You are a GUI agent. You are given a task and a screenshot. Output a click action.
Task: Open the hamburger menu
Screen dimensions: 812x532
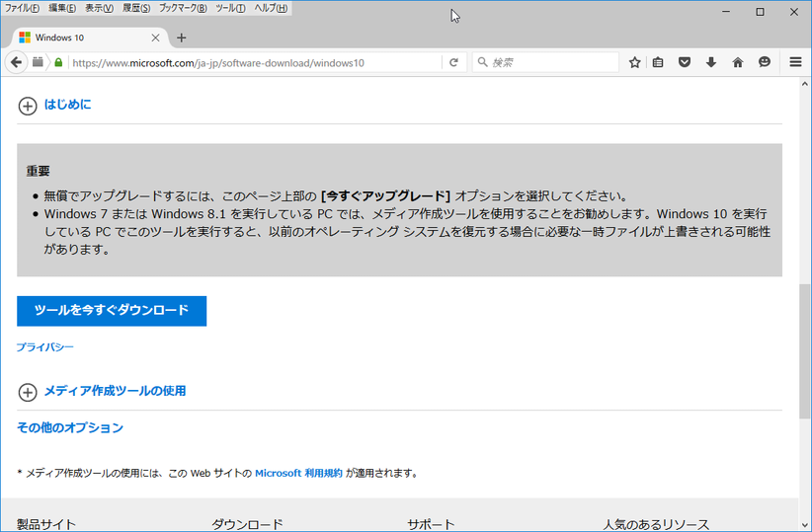(x=795, y=62)
